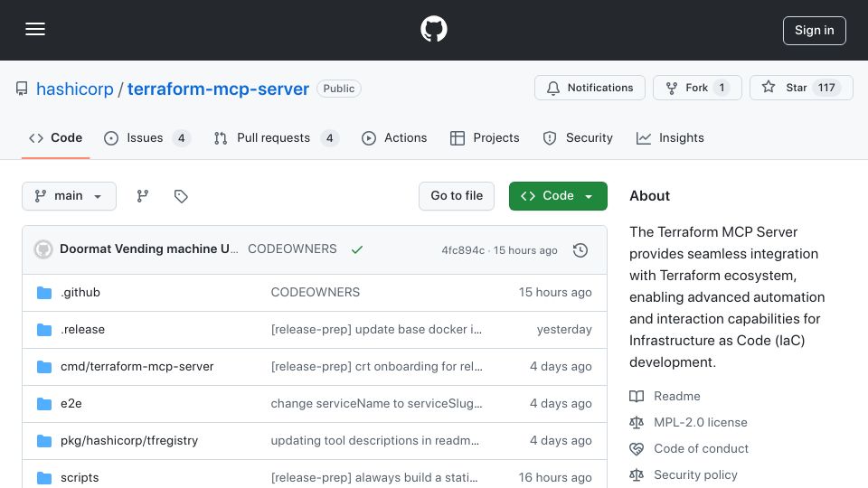Open the scripts folder
The width and height of the screenshot is (868, 488).
[x=80, y=477]
